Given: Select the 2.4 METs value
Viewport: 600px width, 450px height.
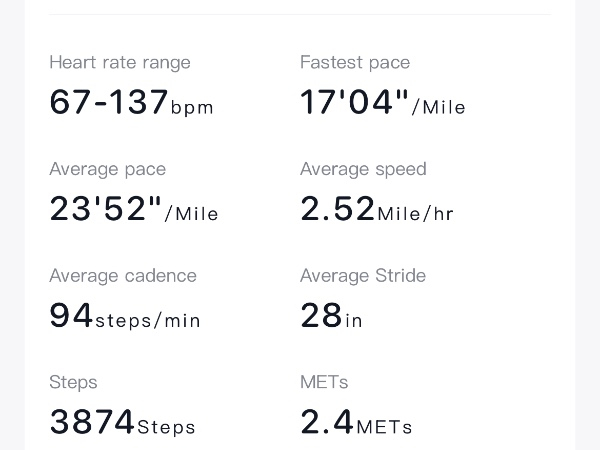Looking at the screenshot, I should click(326, 423).
